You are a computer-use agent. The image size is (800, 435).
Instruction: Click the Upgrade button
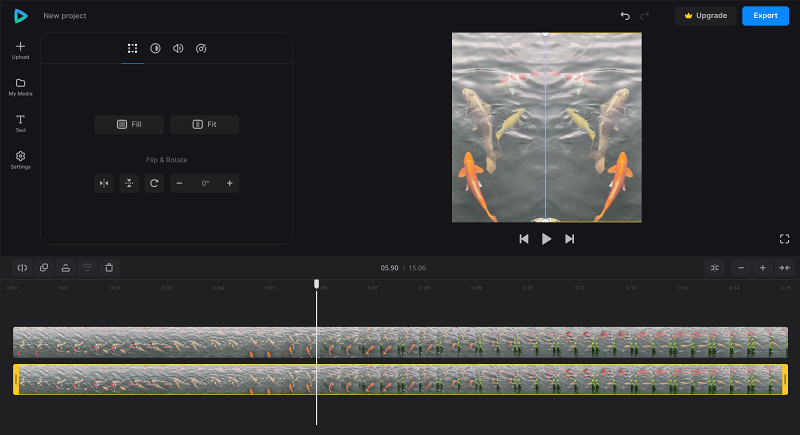[x=706, y=16]
